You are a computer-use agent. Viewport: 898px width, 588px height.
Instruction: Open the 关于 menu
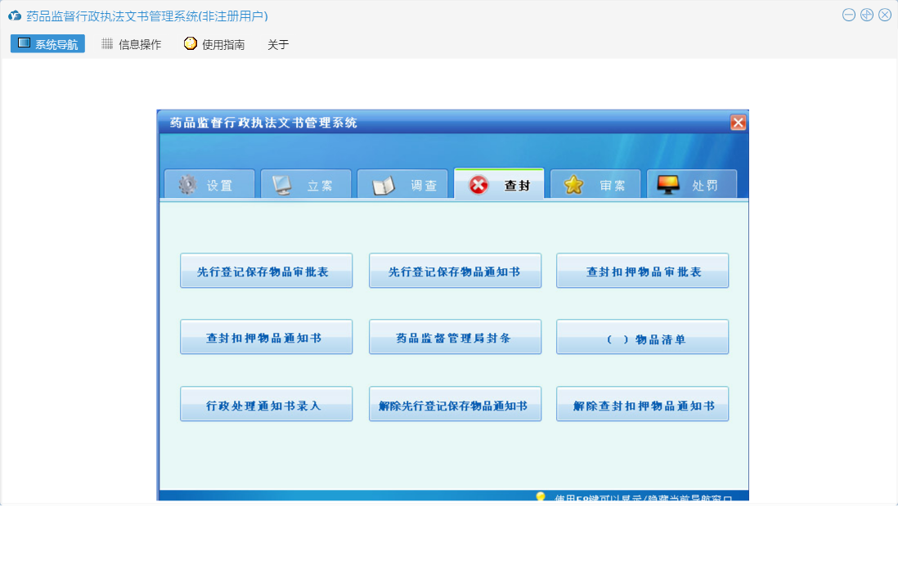[278, 44]
